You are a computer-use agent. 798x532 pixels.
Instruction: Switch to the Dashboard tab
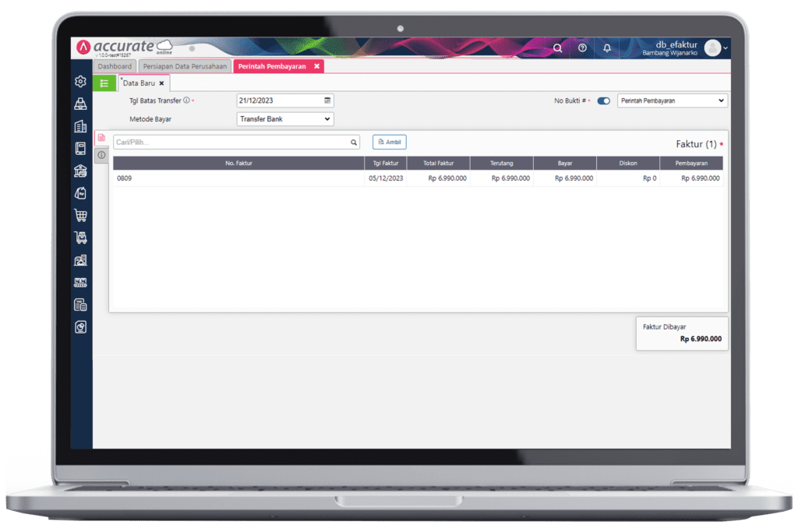click(115, 67)
